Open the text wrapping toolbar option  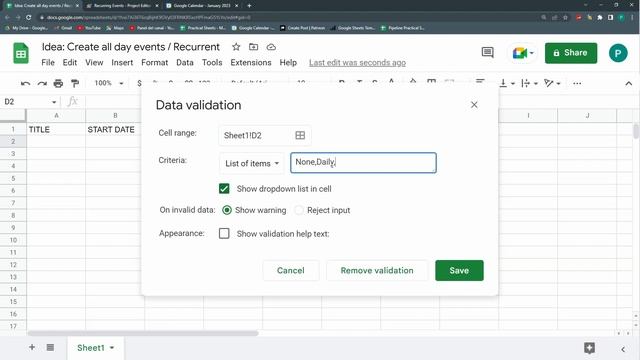pos(529,83)
